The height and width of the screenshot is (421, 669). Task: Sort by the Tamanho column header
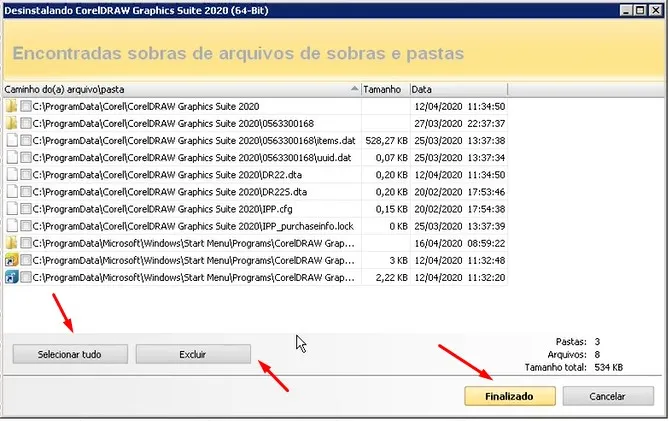(384, 88)
